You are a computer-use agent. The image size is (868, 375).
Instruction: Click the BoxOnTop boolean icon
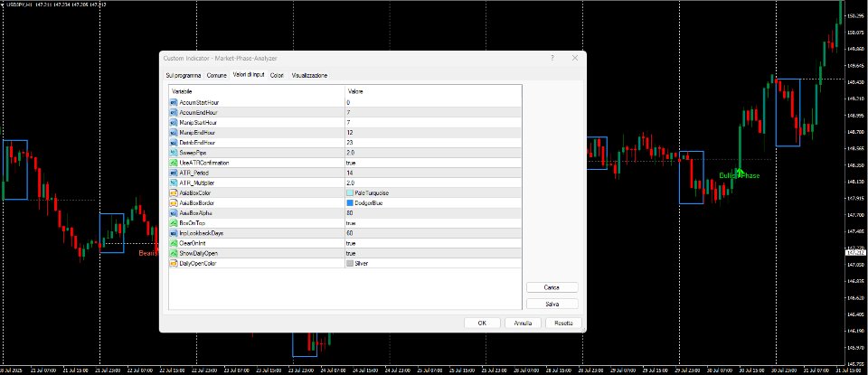pyautogui.click(x=174, y=223)
